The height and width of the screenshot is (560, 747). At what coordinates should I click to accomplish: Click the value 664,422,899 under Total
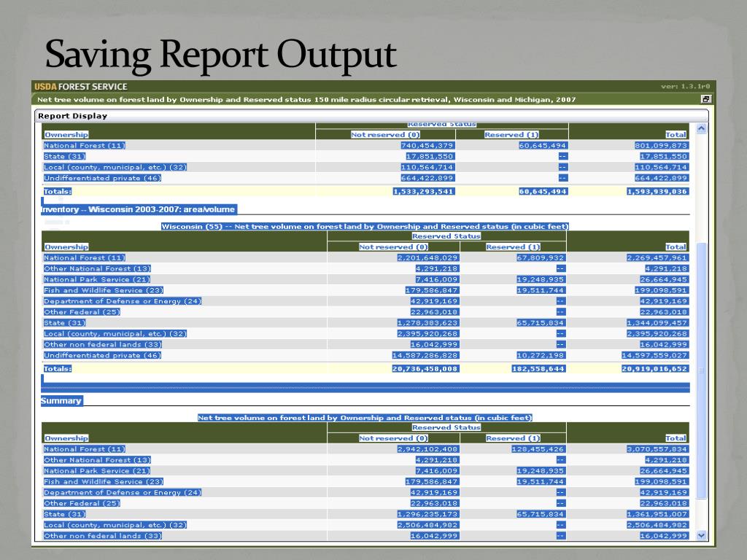[x=661, y=178]
